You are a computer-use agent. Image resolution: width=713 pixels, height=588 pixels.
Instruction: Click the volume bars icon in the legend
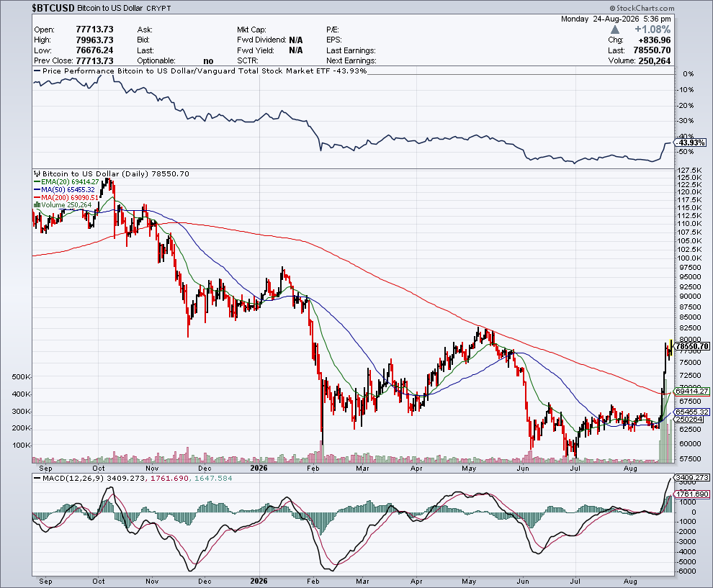(x=37, y=205)
